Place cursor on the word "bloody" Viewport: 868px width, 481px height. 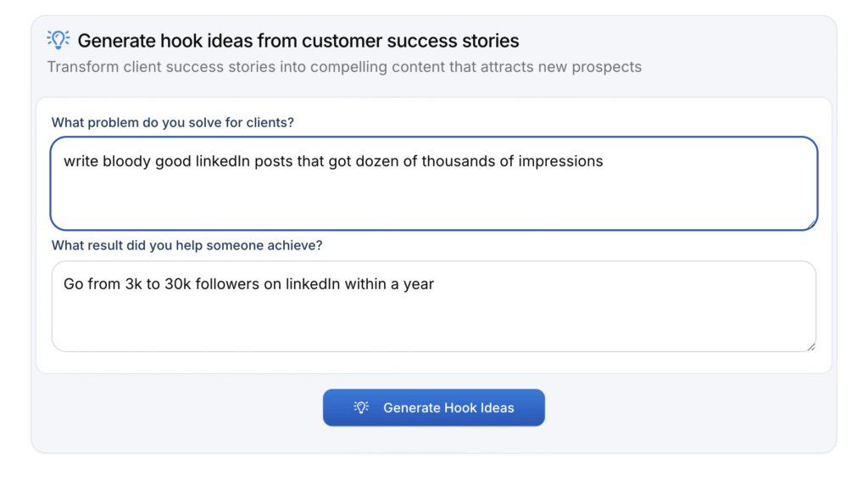tap(126, 161)
